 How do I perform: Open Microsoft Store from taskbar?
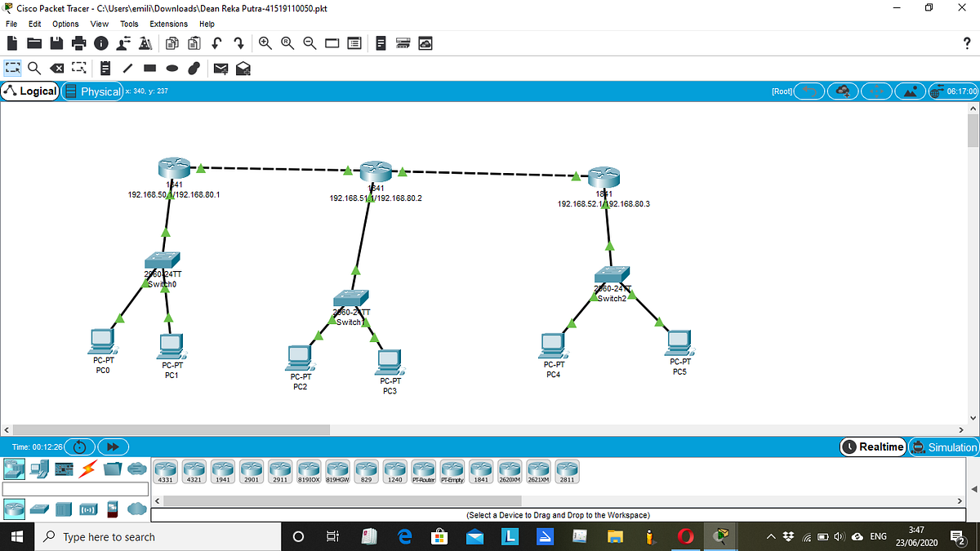(x=439, y=536)
